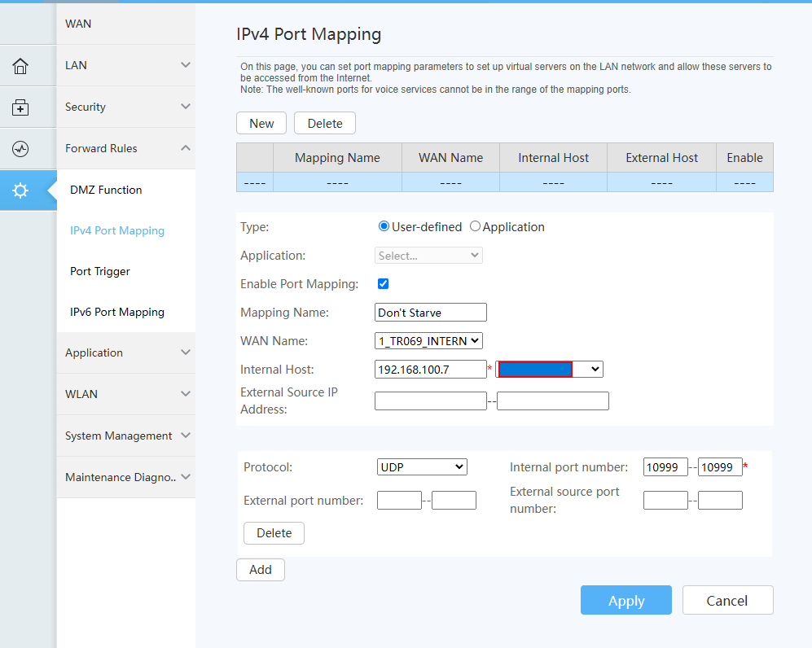812x648 pixels.
Task: Click the Mapping Name text field
Action: click(x=431, y=313)
